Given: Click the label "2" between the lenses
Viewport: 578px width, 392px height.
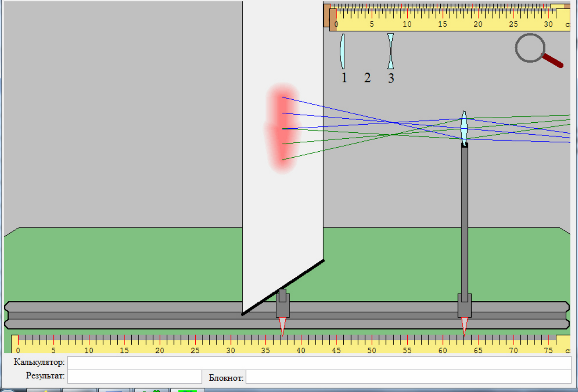Looking at the screenshot, I should 367,78.
